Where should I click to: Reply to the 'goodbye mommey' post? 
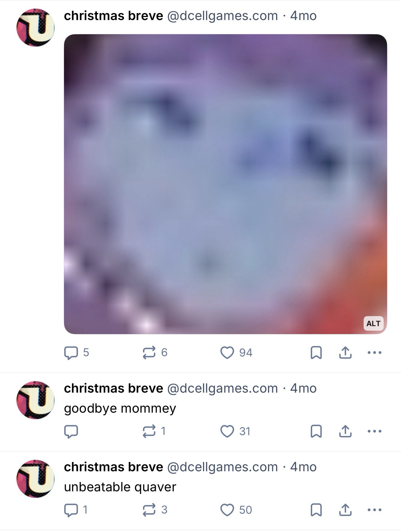coord(71,431)
